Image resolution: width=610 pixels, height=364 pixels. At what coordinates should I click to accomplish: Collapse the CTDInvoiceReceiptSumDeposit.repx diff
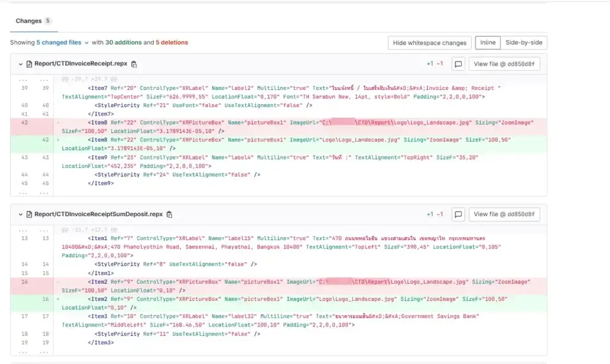tap(20, 214)
